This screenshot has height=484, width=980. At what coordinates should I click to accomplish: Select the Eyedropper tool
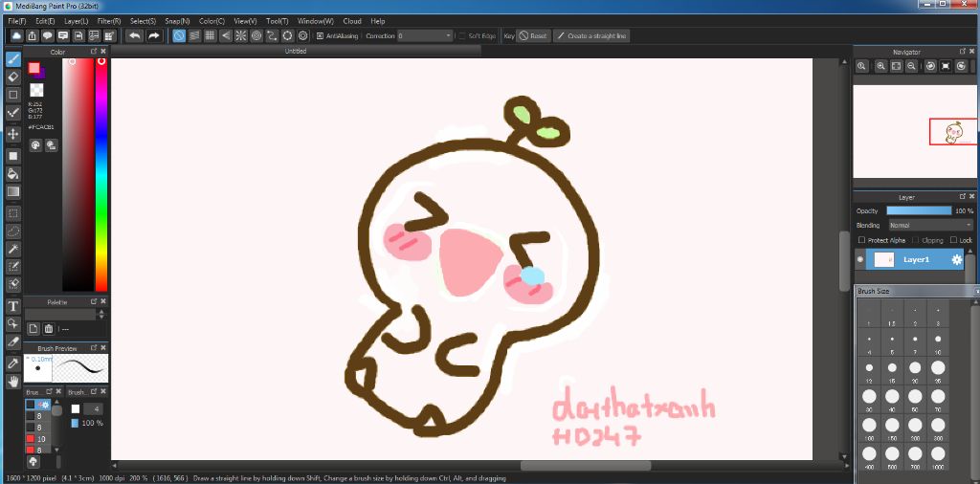click(x=13, y=363)
